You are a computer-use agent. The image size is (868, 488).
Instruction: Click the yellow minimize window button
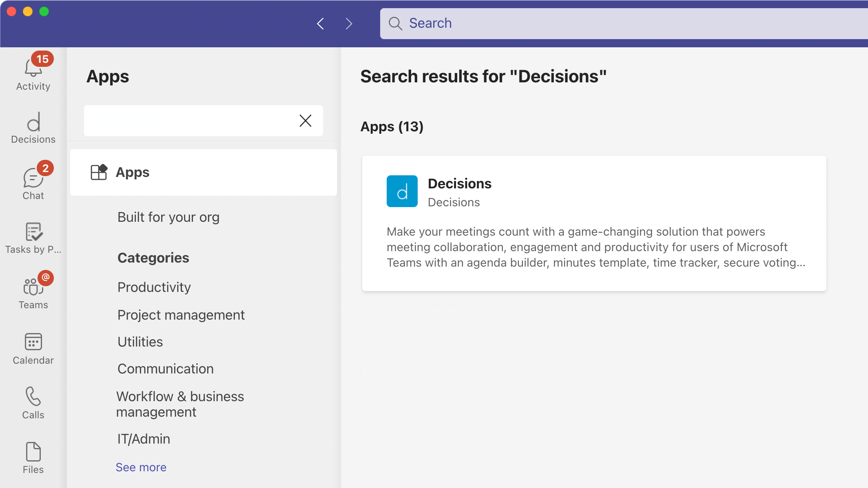pos(28,11)
